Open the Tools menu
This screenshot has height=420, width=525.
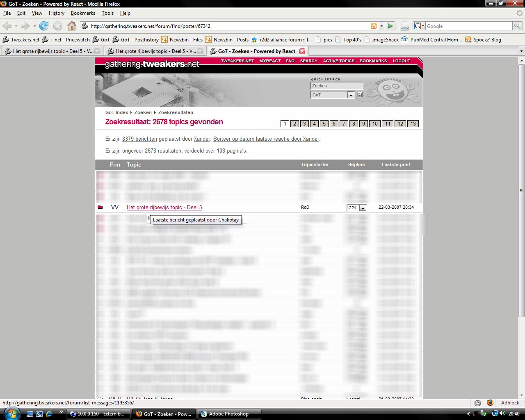[x=107, y=13]
